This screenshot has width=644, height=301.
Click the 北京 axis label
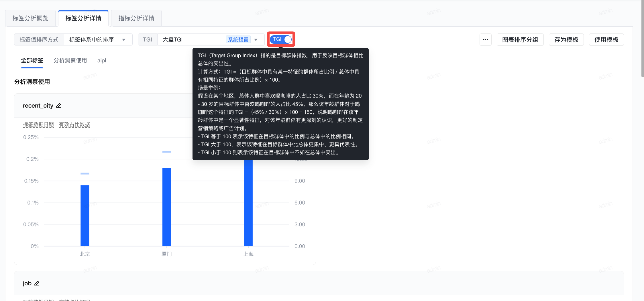(x=85, y=254)
